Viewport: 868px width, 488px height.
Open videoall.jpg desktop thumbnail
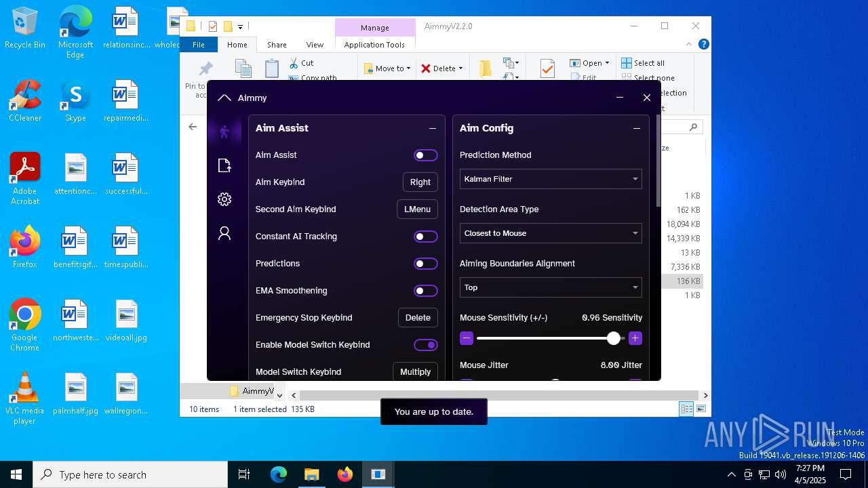126,321
